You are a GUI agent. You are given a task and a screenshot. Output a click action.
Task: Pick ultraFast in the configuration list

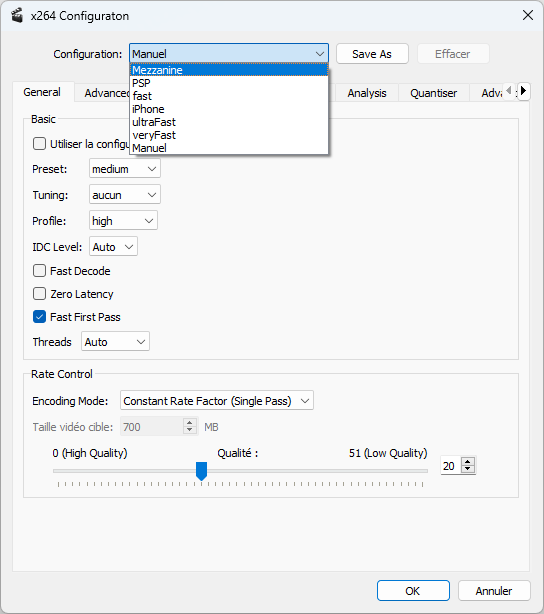[229, 122]
